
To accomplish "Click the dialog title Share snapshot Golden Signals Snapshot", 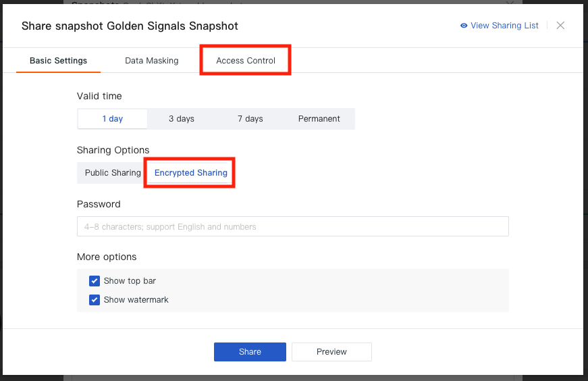I will coord(130,26).
